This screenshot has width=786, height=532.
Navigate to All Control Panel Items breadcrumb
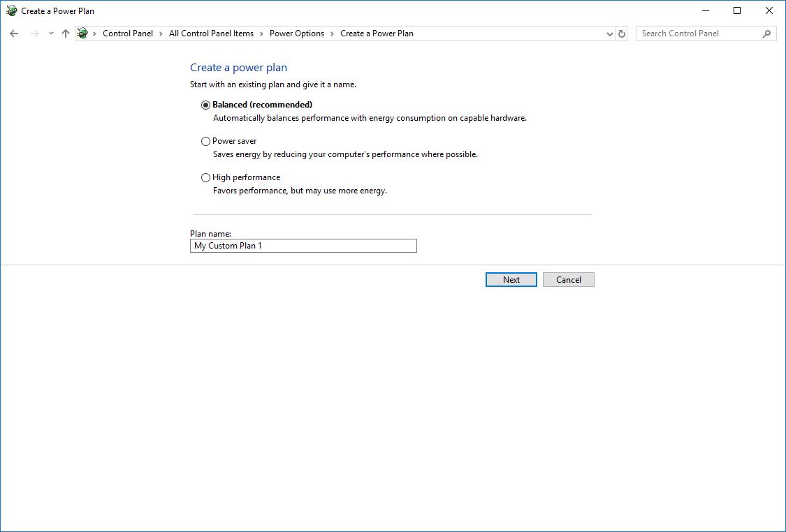[210, 33]
